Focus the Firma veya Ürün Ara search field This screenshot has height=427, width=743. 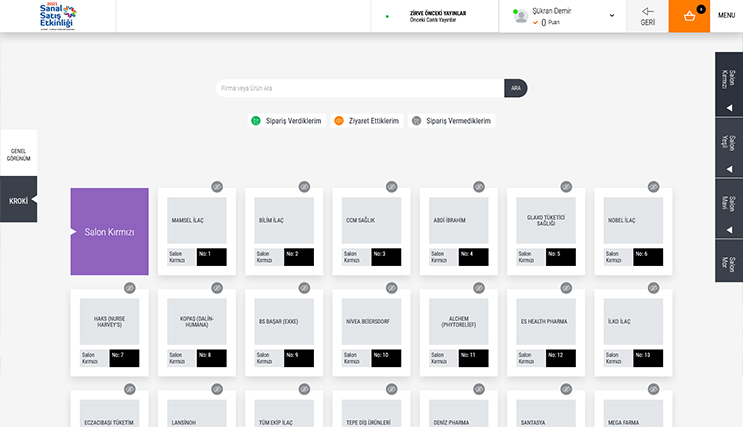click(x=360, y=88)
